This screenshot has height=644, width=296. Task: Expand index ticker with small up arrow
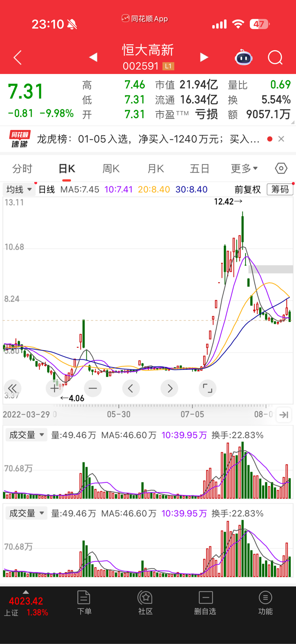click(x=26, y=592)
